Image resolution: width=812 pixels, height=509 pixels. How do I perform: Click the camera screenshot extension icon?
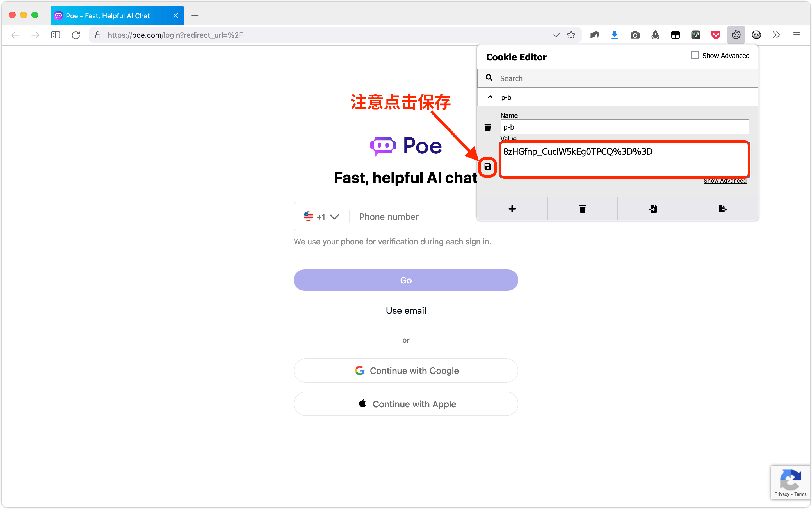635,35
